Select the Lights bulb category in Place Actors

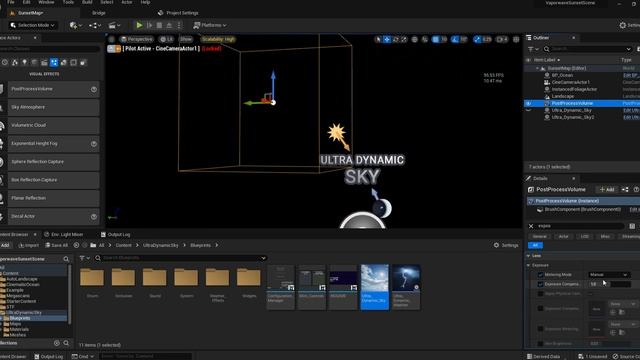point(24,62)
